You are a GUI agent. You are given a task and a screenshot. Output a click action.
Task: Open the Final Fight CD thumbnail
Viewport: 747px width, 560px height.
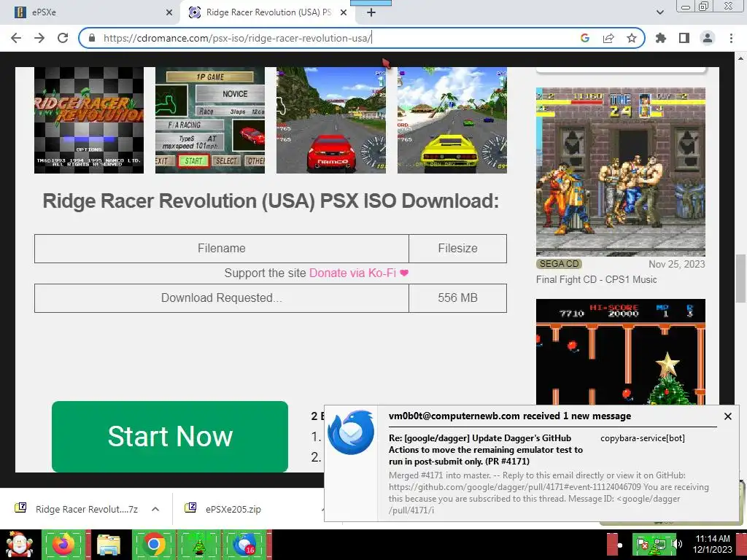620,172
